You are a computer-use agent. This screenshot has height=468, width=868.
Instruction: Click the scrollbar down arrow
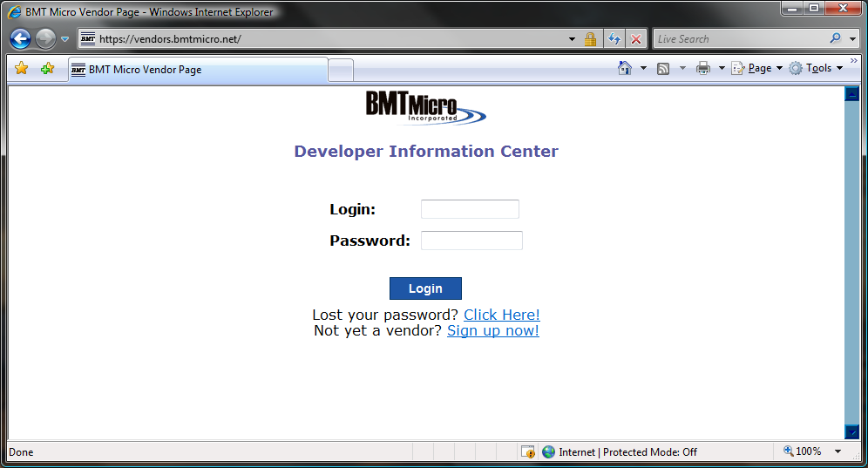point(852,432)
